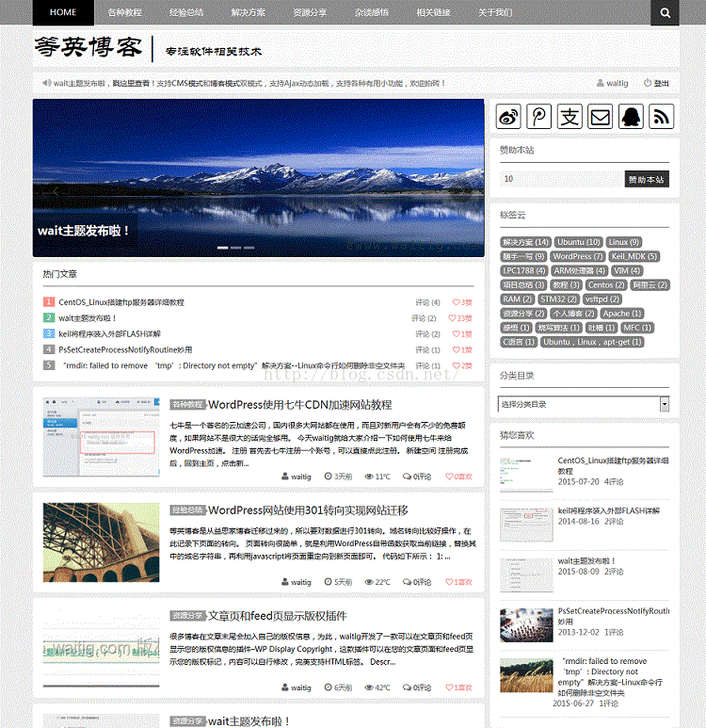Click the Tencent Weibo icon

(x=538, y=116)
